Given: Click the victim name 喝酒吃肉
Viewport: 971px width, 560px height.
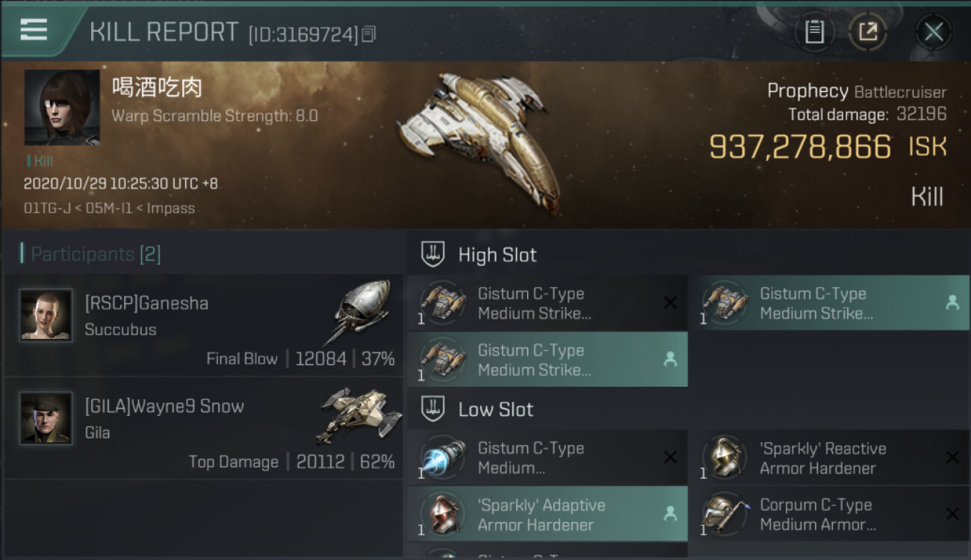Looking at the screenshot, I should (x=157, y=88).
